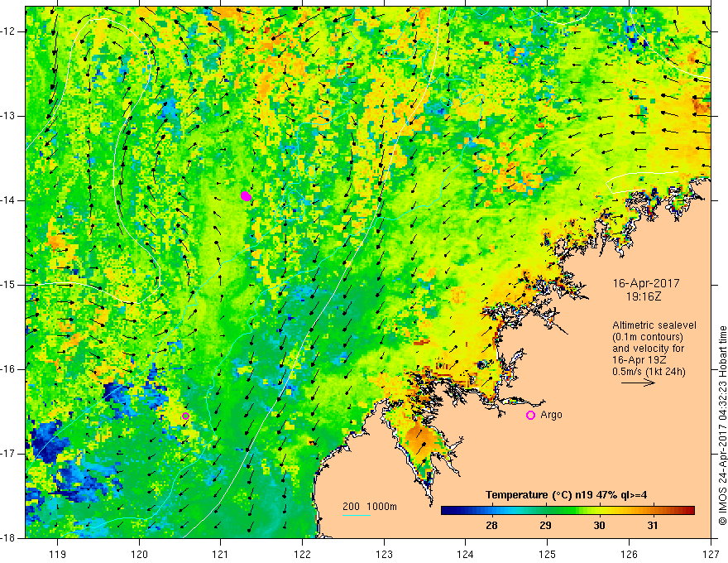Screen dimensions: 728x563
Task: Click the hollow magenta circle near 120.5E
Action: [185, 416]
